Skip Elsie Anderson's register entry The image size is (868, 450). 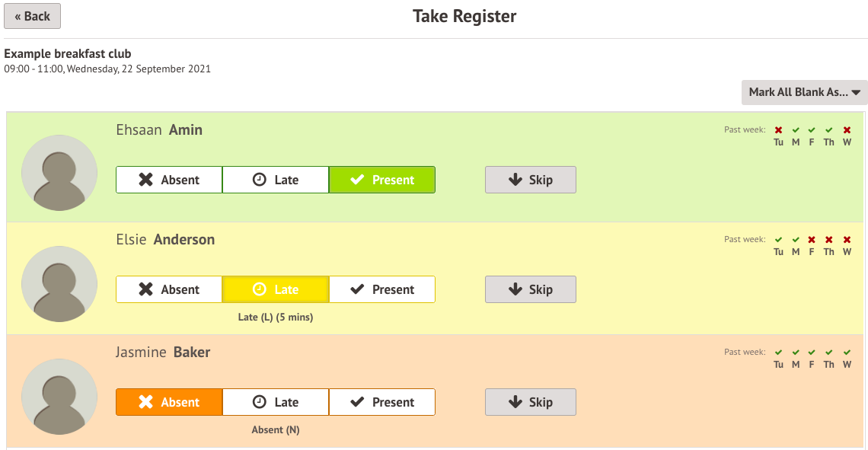[x=531, y=289]
